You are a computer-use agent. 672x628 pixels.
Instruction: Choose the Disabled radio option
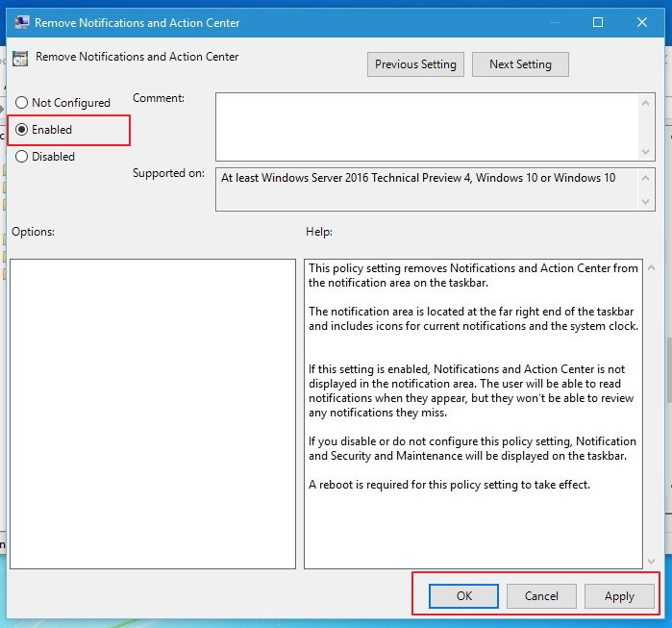pos(45,157)
